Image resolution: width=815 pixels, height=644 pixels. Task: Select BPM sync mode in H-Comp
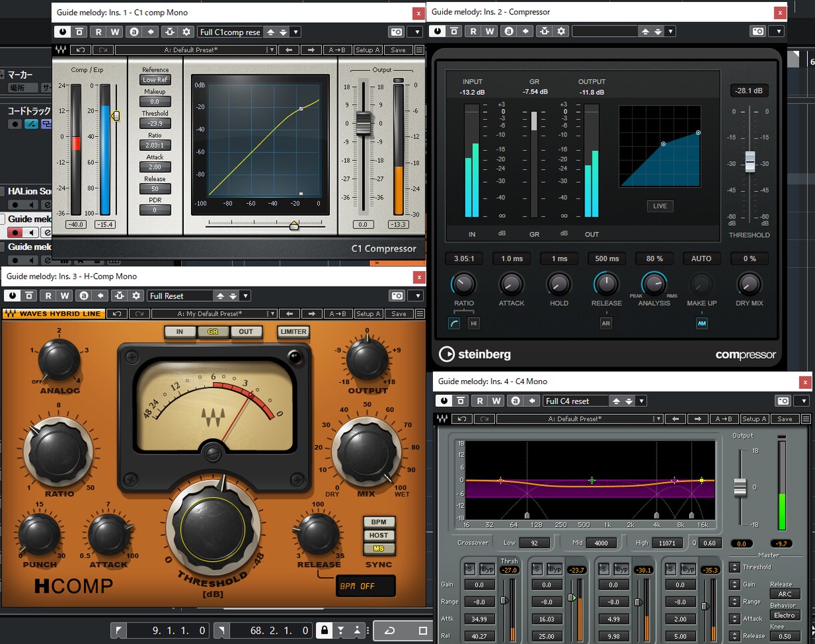pyautogui.click(x=379, y=522)
